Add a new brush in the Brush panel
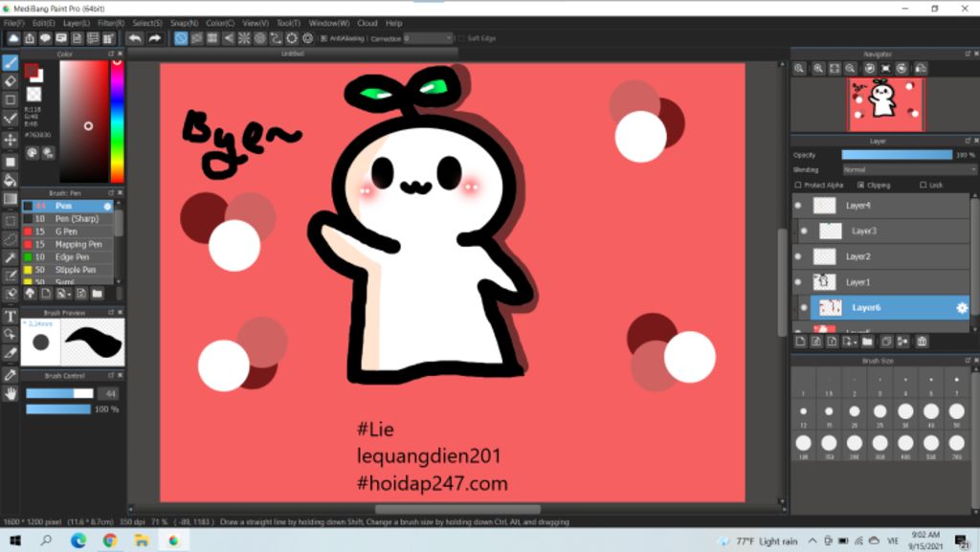 (x=46, y=294)
